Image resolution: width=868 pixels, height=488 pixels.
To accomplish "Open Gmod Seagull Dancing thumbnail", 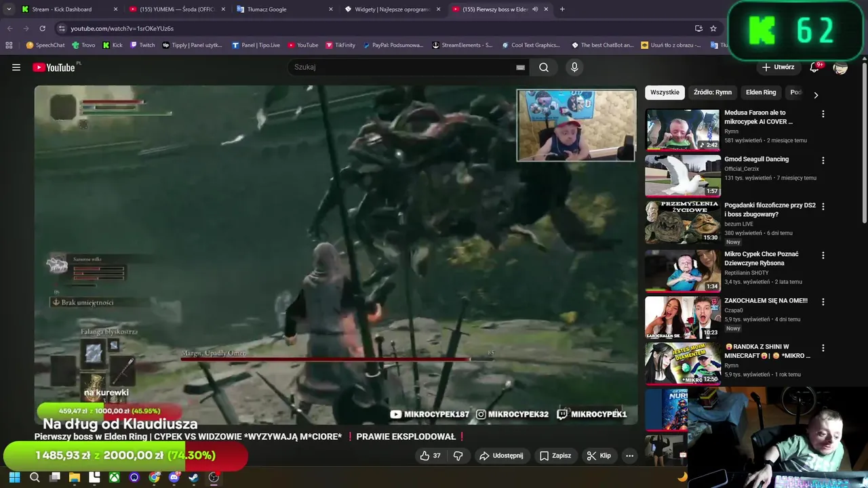I will [682, 176].
